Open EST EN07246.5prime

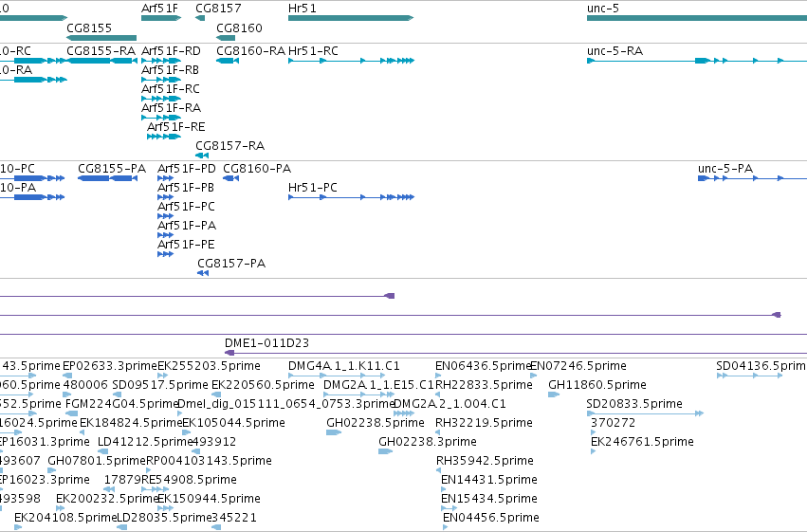coord(578,366)
